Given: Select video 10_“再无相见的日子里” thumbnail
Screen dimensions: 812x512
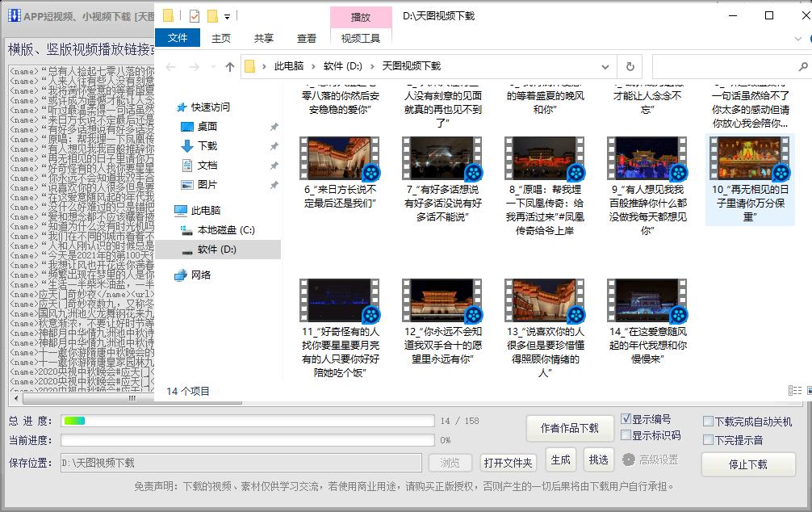Looking at the screenshot, I should [750, 158].
